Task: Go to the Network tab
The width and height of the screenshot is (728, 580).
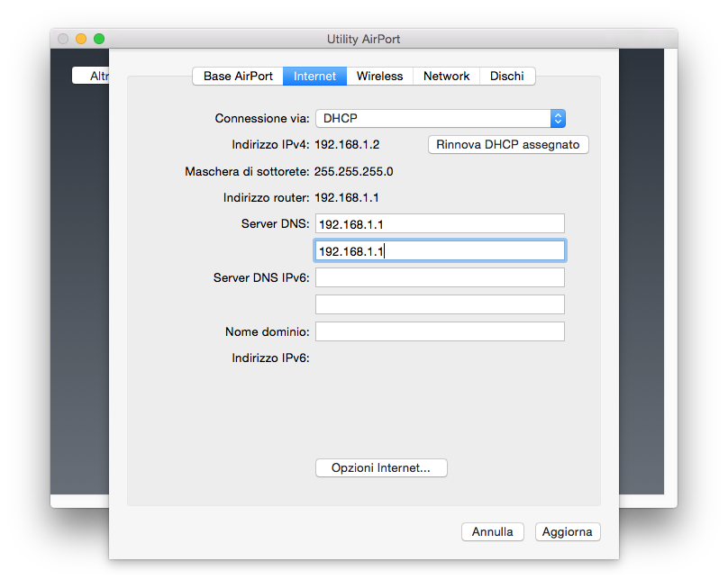Action: click(446, 76)
